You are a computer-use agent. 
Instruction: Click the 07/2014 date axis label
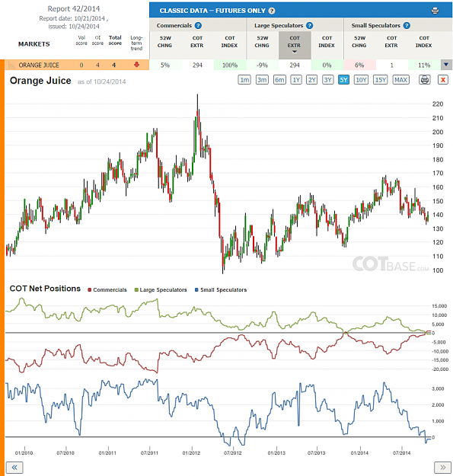pyautogui.click(x=401, y=453)
